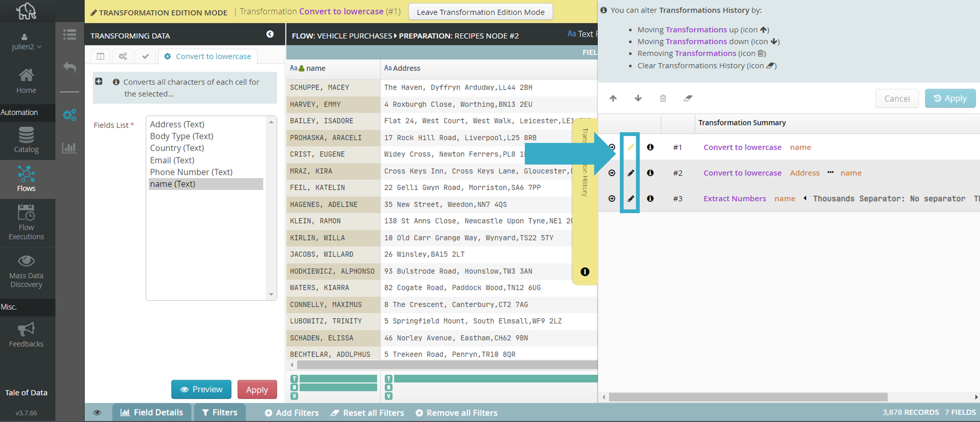Viewport: 980px width, 422px height.
Task: Toggle N indicator under the name column
Action: 294,387
